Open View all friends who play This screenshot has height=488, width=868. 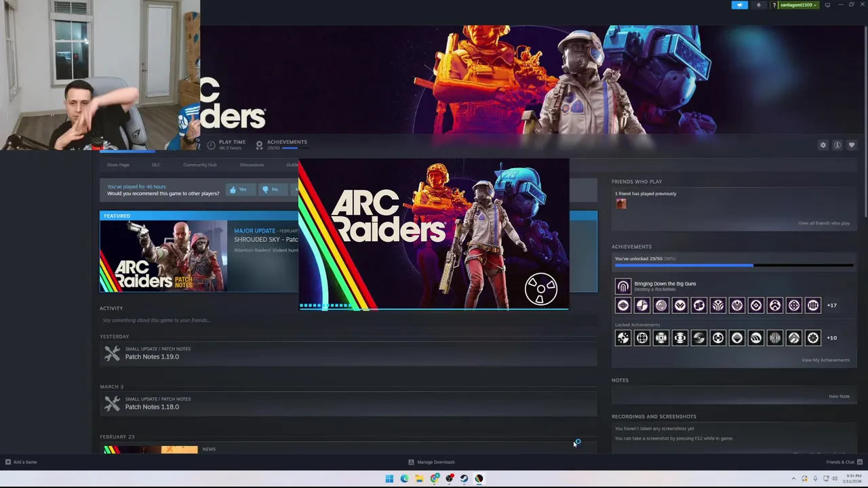tap(824, 223)
